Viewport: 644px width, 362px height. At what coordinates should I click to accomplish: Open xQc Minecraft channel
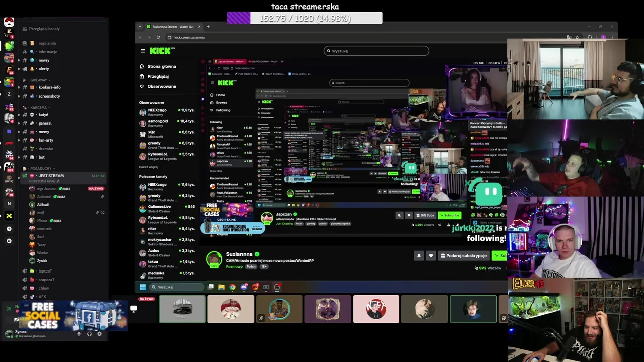tap(167, 134)
